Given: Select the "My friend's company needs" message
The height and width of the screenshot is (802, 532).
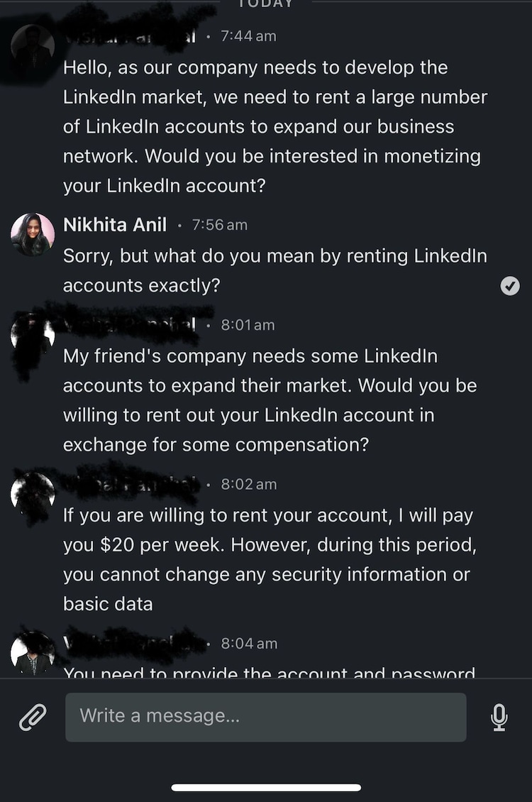Looking at the screenshot, I should (x=270, y=400).
